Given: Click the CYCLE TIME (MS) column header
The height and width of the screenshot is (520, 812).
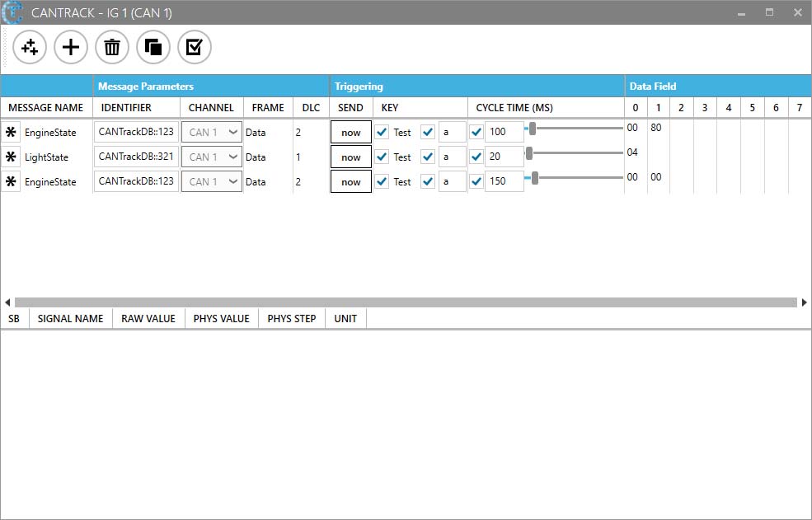Looking at the screenshot, I should [514, 108].
